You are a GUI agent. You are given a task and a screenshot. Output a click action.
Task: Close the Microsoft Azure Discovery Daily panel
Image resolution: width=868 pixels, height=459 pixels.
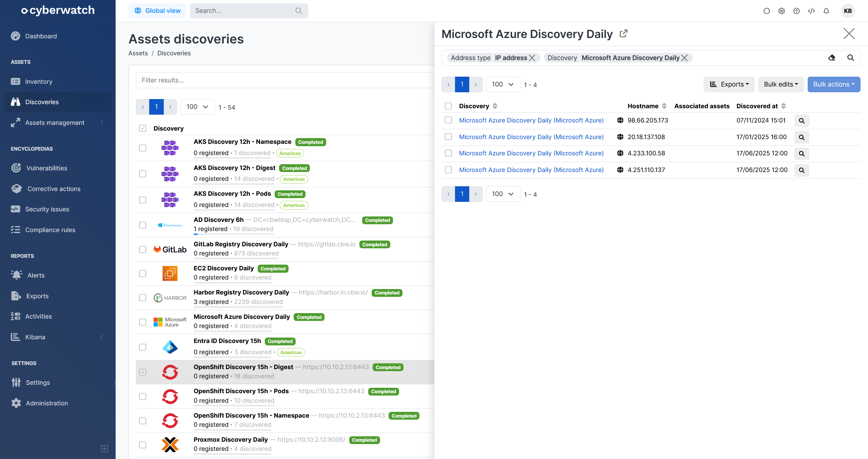coord(849,34)
